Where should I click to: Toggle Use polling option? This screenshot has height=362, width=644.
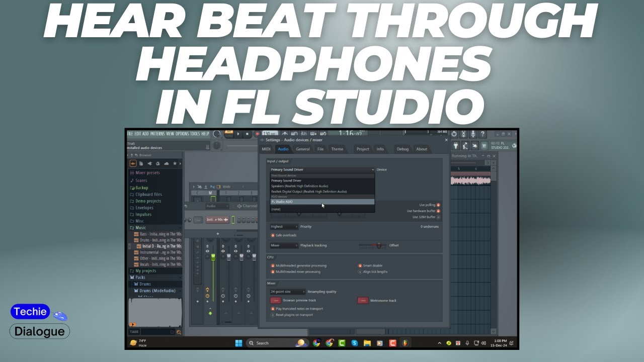point(438,205)
